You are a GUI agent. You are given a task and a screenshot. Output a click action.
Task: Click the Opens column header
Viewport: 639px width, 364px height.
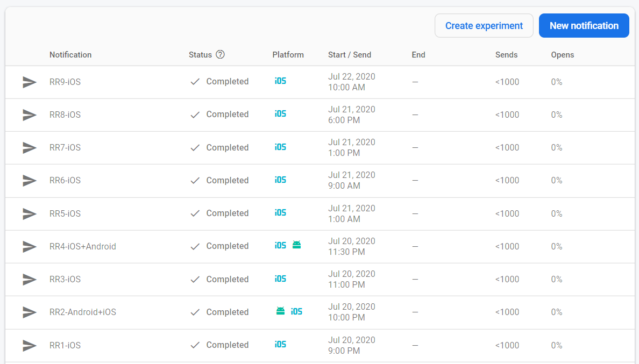pos(563,54)
